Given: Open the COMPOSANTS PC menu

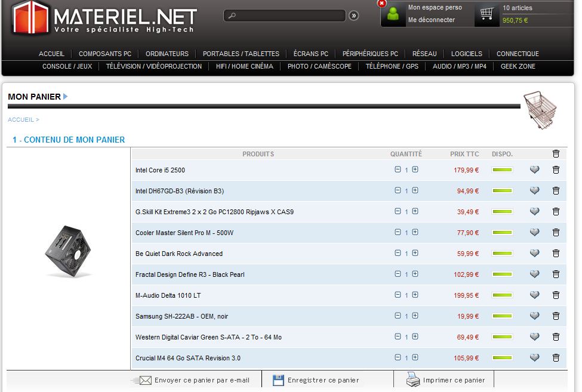Looking at the screenshot, I should (105, 54).
